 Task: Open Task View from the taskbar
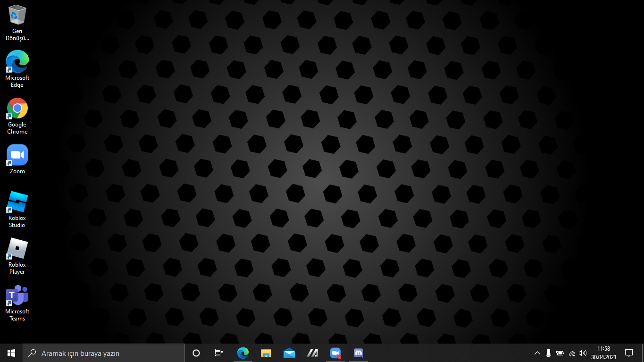219,353
